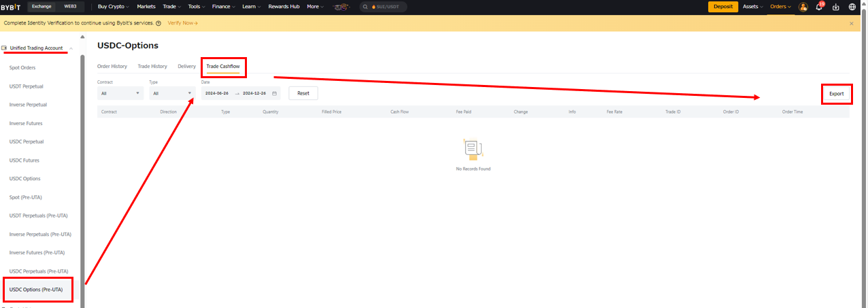This screenshot has width=868, height=308.
Task: Click the No Records Found document icon
Action: click(x=473, y=149)
